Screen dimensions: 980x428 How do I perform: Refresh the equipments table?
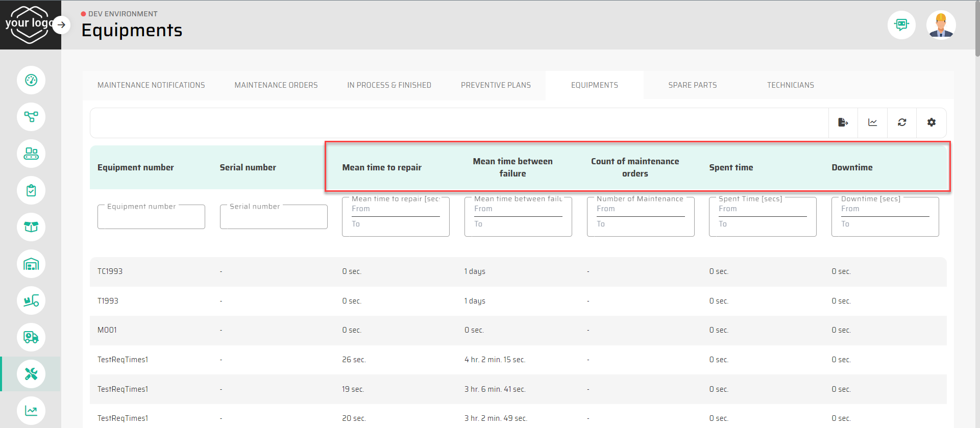(902, 122)
